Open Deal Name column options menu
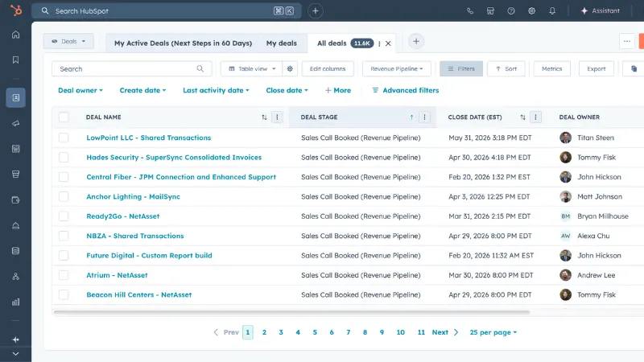Screen dimensions: 644x362 pos(277,117)
